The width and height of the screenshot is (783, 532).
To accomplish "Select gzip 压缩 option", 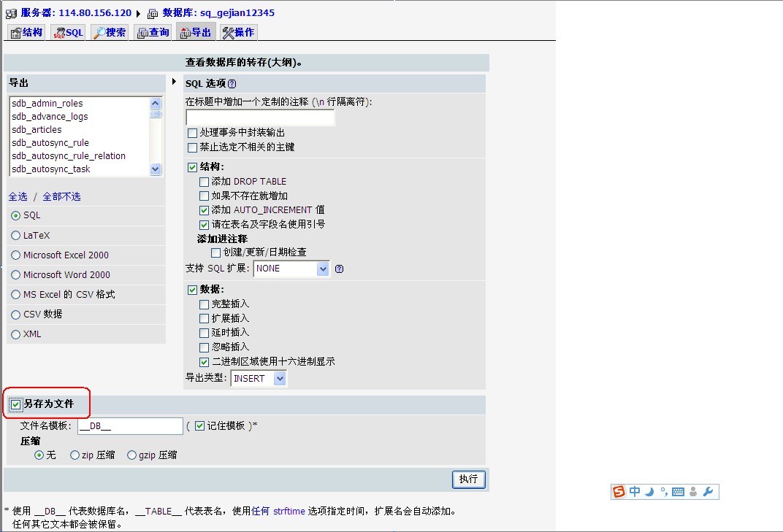I will [131, 455].
